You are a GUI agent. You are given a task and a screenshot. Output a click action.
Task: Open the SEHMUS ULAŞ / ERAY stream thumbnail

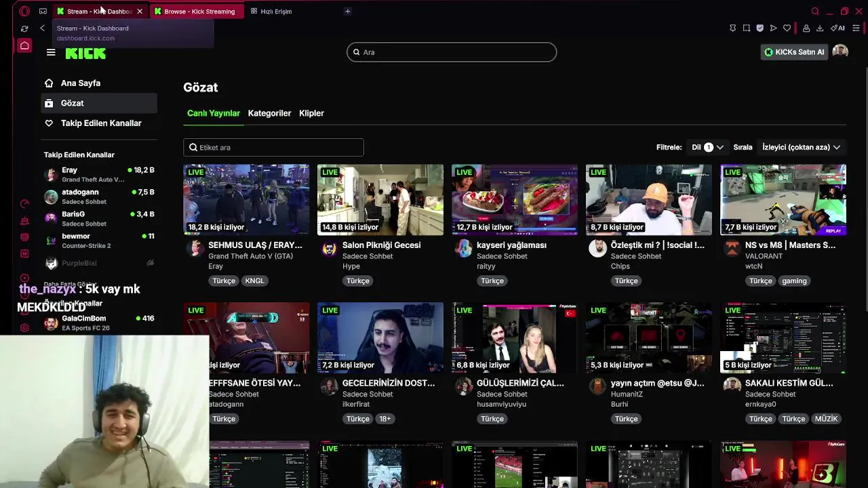click(x=246, y=200)
